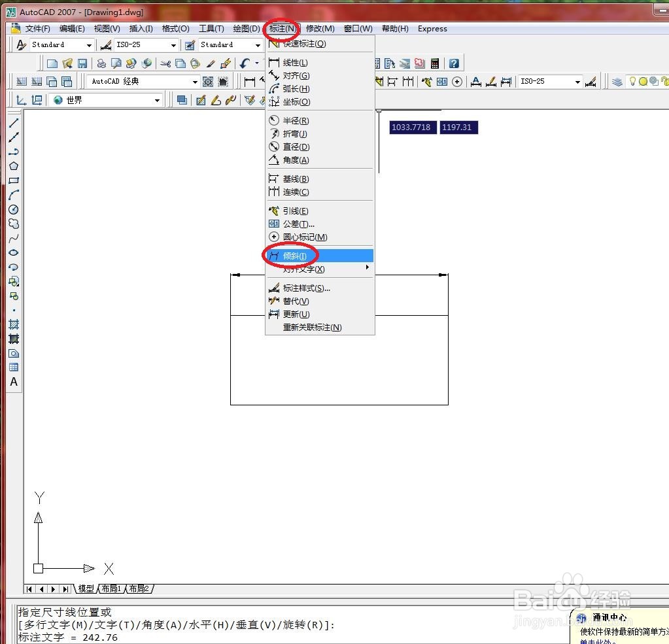Click the Linear dimension toolbar icon

(250, 82)
